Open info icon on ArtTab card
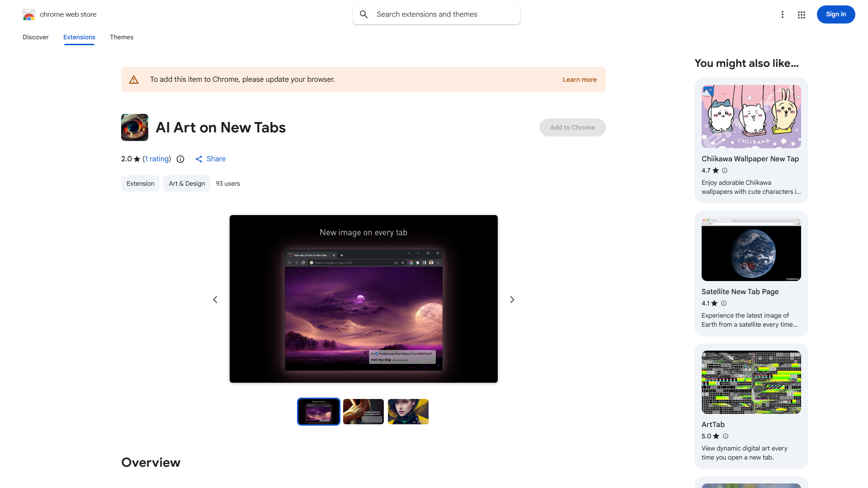 tap(726, 436)
